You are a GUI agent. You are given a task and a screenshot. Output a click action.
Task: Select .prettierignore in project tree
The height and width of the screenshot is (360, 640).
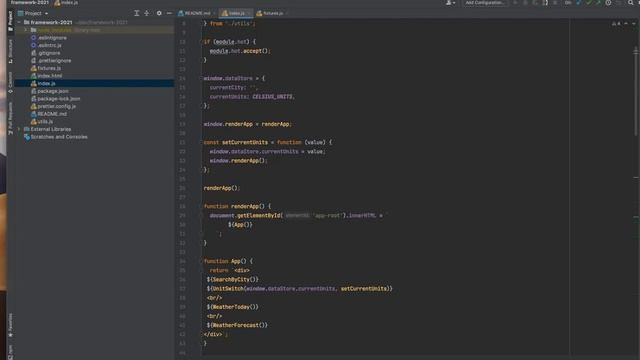coord(54,61)
